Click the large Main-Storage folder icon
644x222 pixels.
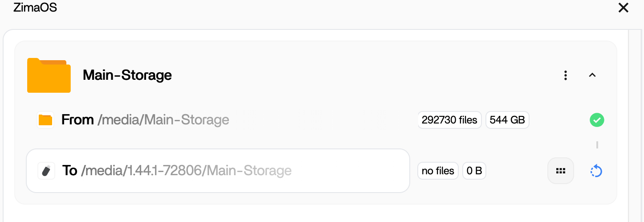[49, 75]
